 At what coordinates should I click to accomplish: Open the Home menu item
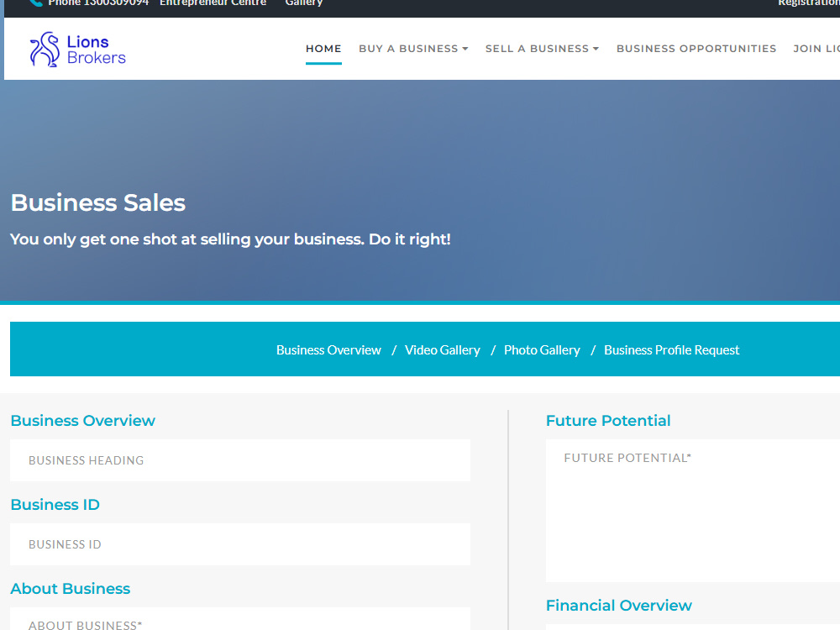tap(323, 49)
